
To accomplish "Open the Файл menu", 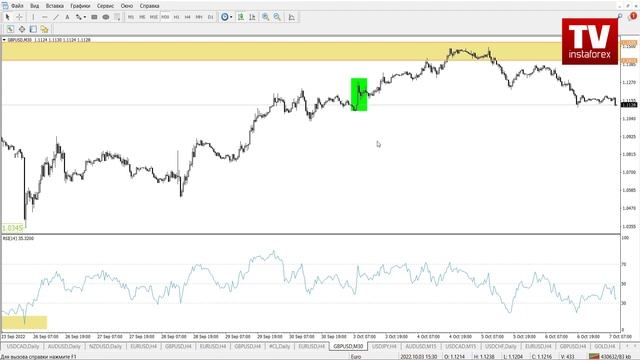I will tap(17, 6).
